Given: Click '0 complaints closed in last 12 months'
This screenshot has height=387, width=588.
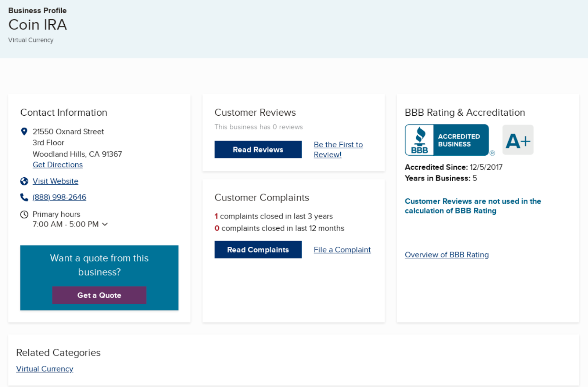Looking at the screenshot, I should click(x=279, y=228).
